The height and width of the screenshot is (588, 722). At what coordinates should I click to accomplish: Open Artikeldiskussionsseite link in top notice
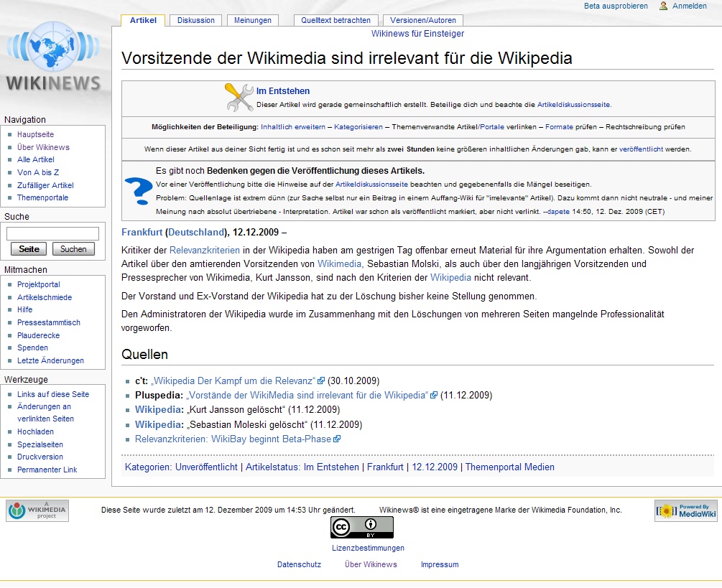(574, 105)
